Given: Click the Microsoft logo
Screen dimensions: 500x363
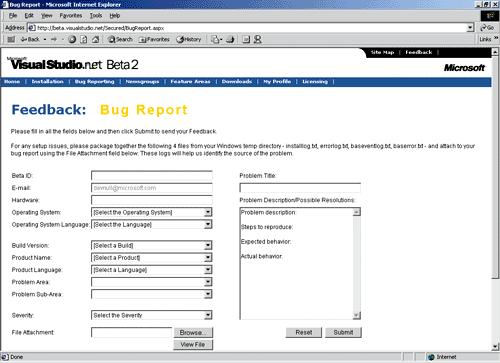Looking at the screenshot, I should tap(464, 68).
